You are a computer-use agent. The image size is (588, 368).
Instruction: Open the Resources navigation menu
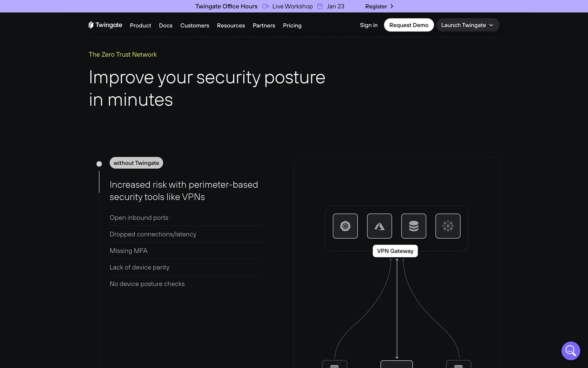tap(231, 25)
